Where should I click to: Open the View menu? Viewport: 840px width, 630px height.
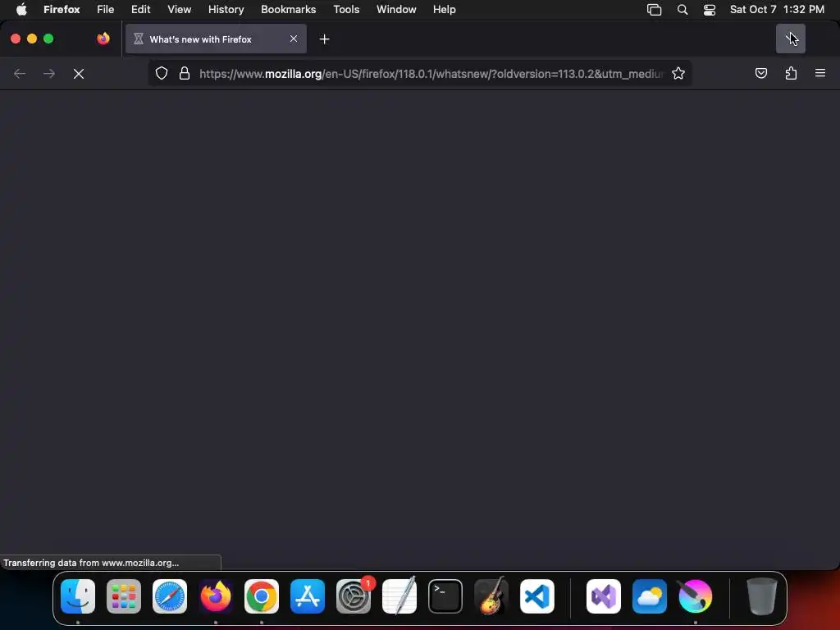tap(179, 10)
